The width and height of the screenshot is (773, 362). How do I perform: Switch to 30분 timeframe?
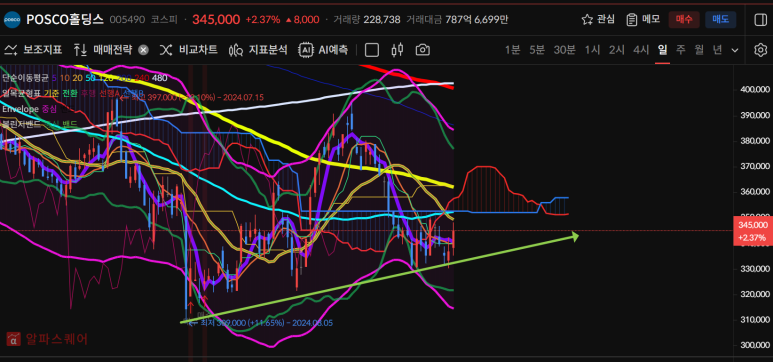click(564, 50)
